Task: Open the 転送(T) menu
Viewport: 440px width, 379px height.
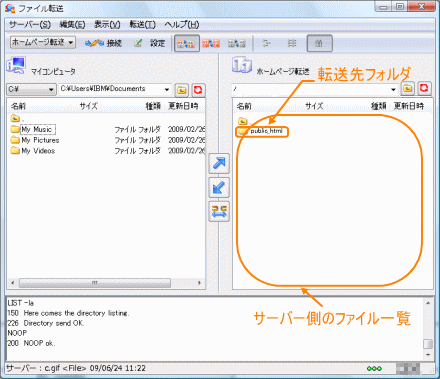Action: (142, 24)
